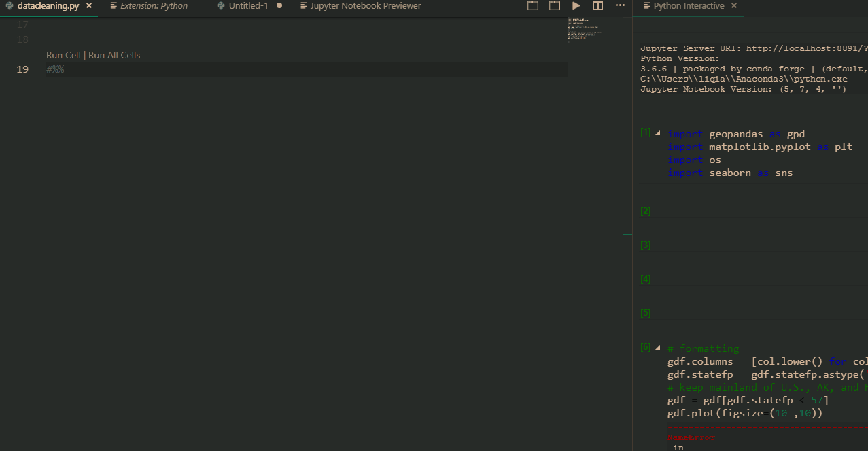The height and width of the screenshot is (451, 868).
Task: Collapse the code of cell [6]
Action: click(x=657, y=347)
